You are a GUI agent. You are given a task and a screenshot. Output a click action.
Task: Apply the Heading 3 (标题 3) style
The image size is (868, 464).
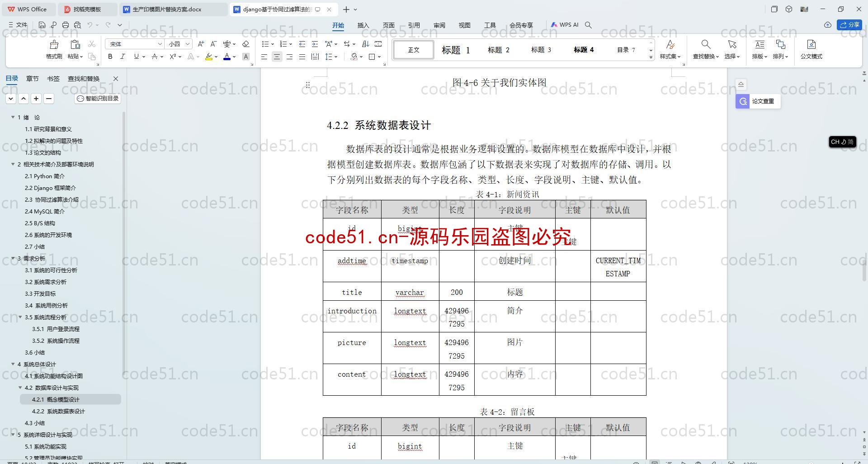(541, 50)
